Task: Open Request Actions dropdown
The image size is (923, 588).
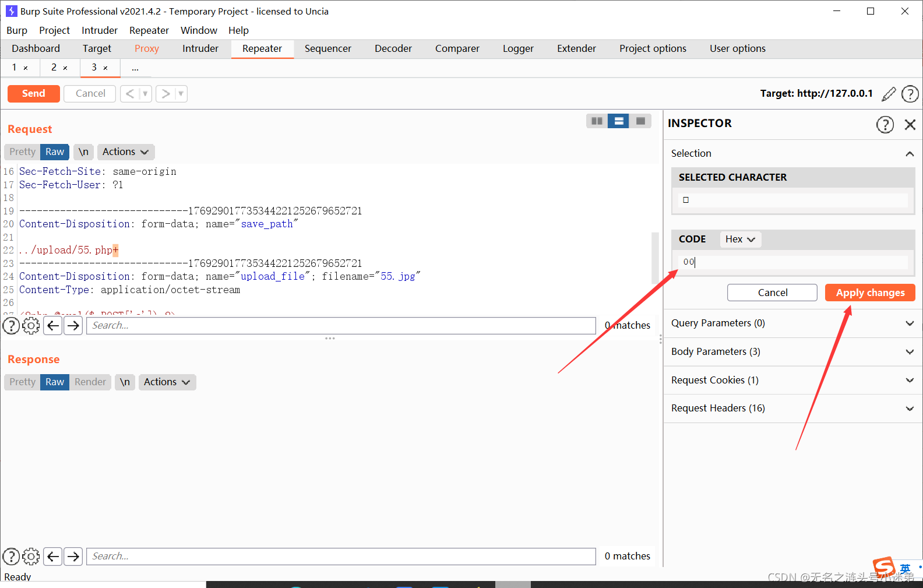Action: 126,152
